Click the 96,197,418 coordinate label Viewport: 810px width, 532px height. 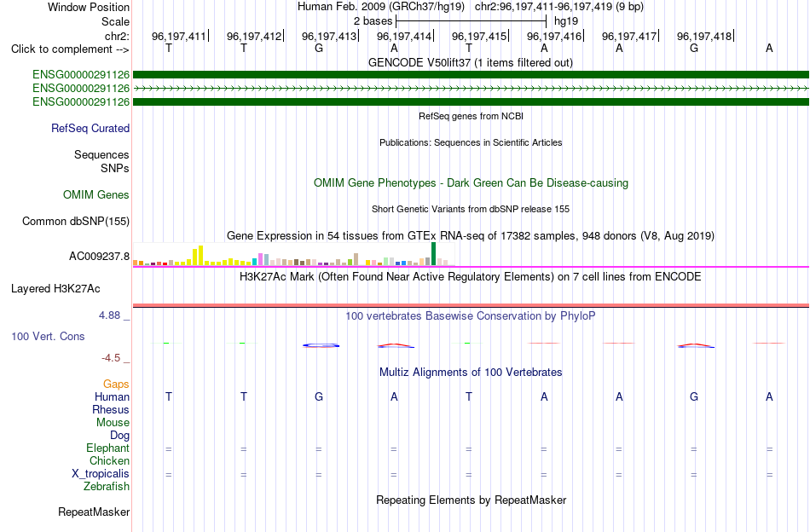[x=704, y=36]
